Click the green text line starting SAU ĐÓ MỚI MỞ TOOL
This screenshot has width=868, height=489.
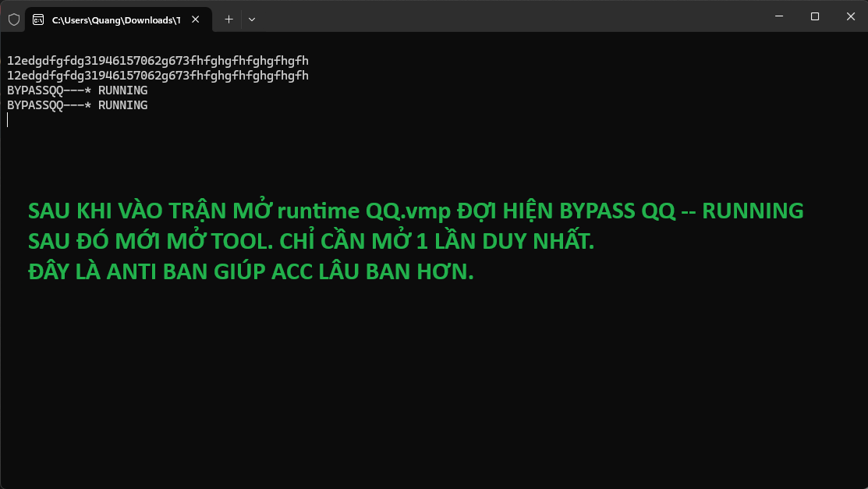311,242
